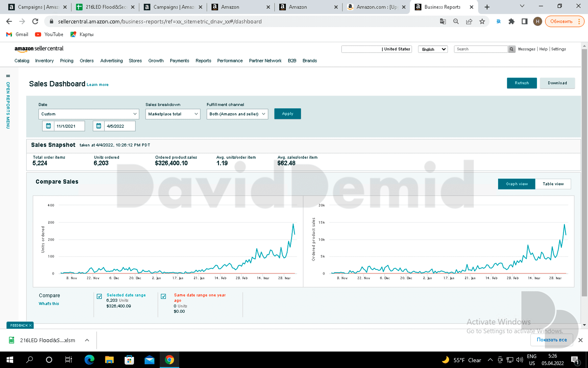Click the browser back arrow

tap(9, 21)
